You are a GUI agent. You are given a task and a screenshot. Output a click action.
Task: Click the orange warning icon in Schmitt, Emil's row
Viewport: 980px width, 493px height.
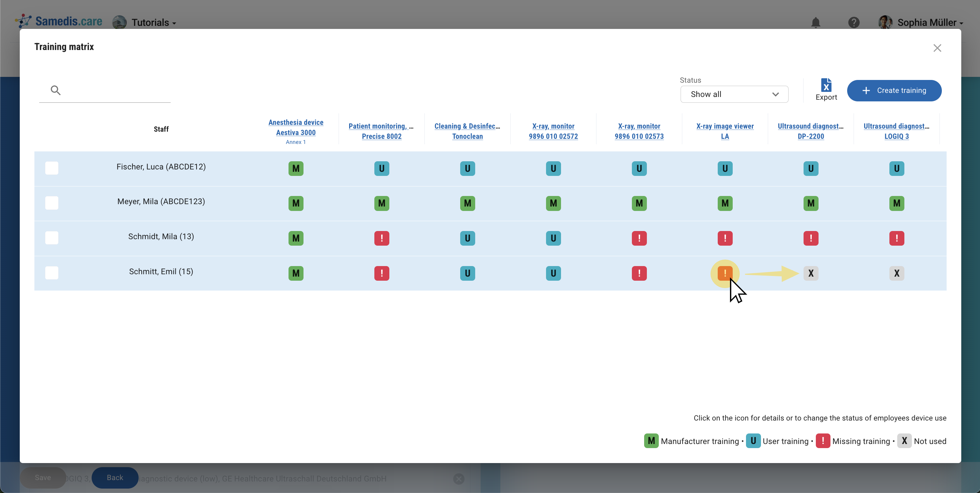coord(725,273)
